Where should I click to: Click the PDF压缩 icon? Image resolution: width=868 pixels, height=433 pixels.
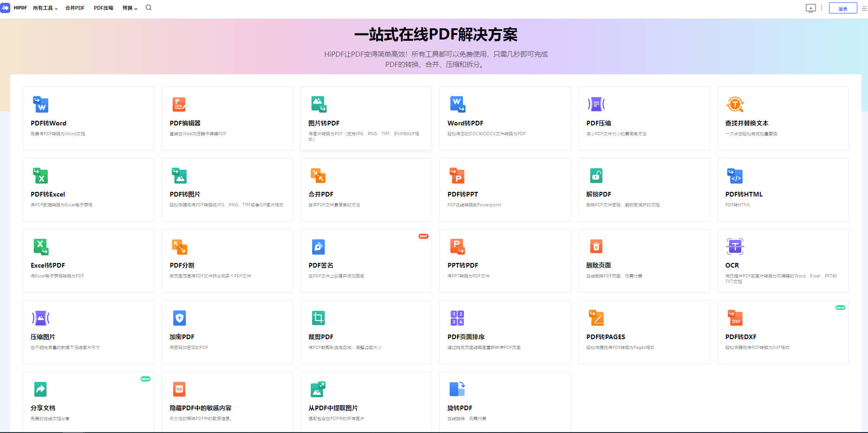(596, 104)
